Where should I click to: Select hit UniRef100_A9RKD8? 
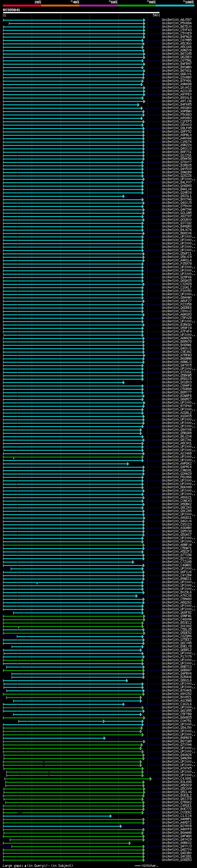[176, 84]
